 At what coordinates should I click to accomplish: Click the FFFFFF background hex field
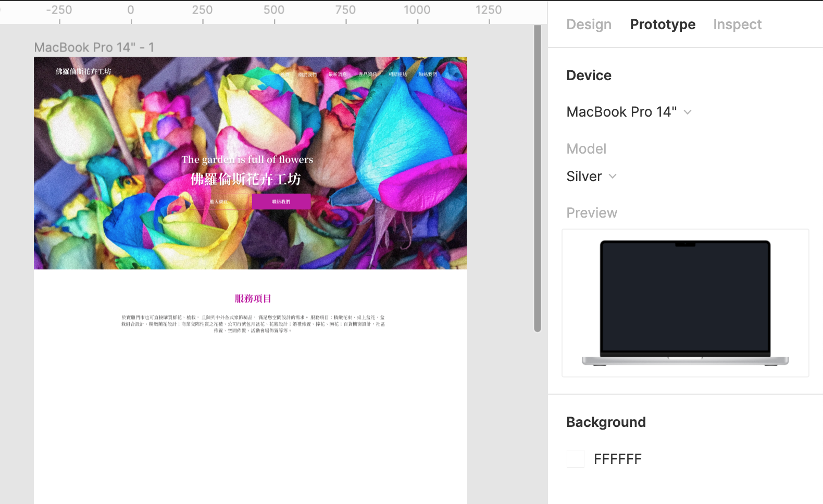(x=618, y=459)
